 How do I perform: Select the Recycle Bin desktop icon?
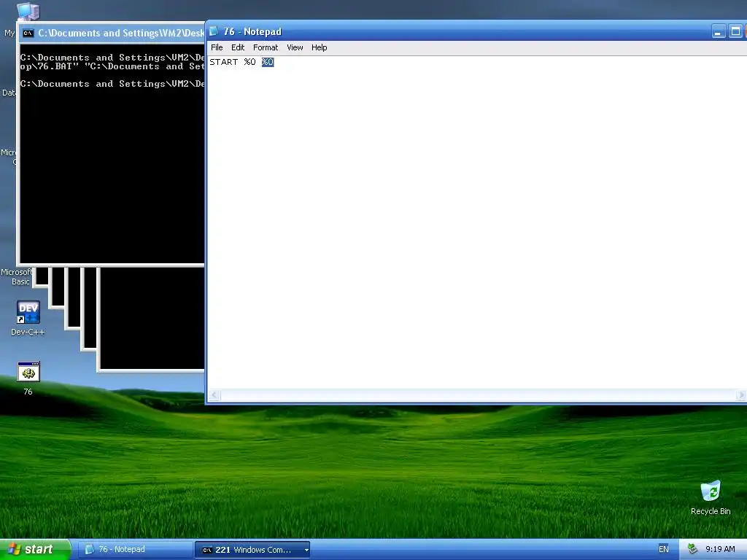[x=711, y=497]
